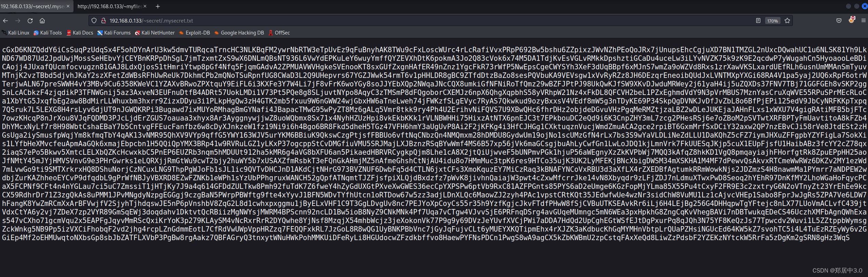
Task: Click text line starting ZckWnkg5NB9Pp5izVXCiFhobqF
Action: pyautogui.click(x=434, y=229)
